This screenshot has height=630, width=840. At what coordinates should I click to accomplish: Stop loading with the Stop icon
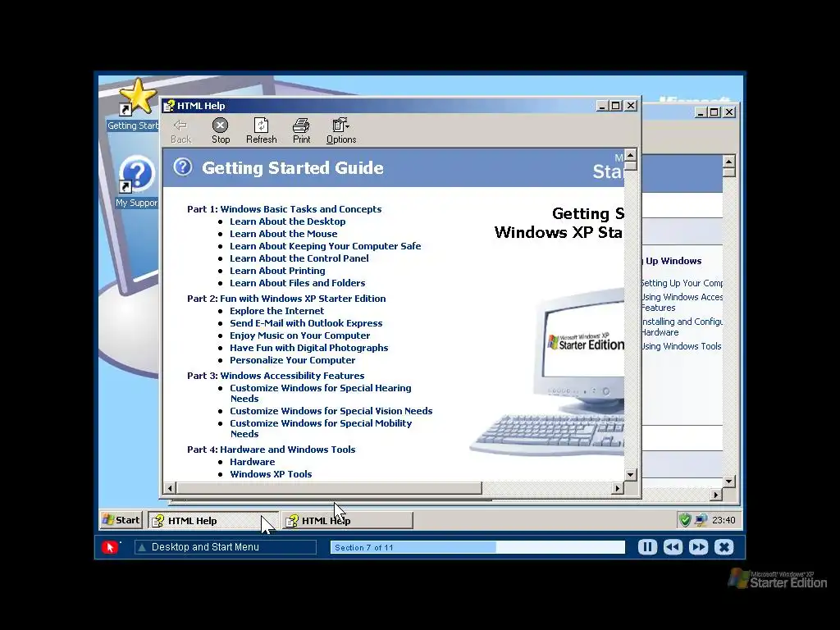(x=220, y=131)
